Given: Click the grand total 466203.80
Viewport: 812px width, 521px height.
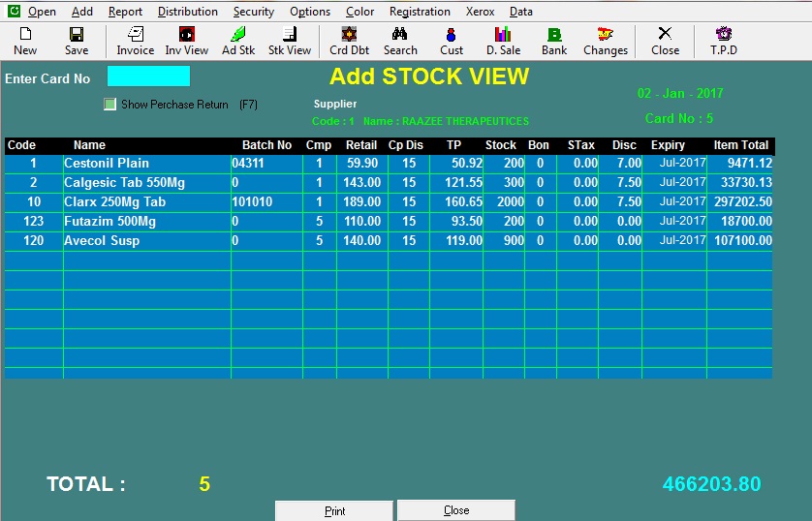Looking at the screenshot, I should pos(711,484).
